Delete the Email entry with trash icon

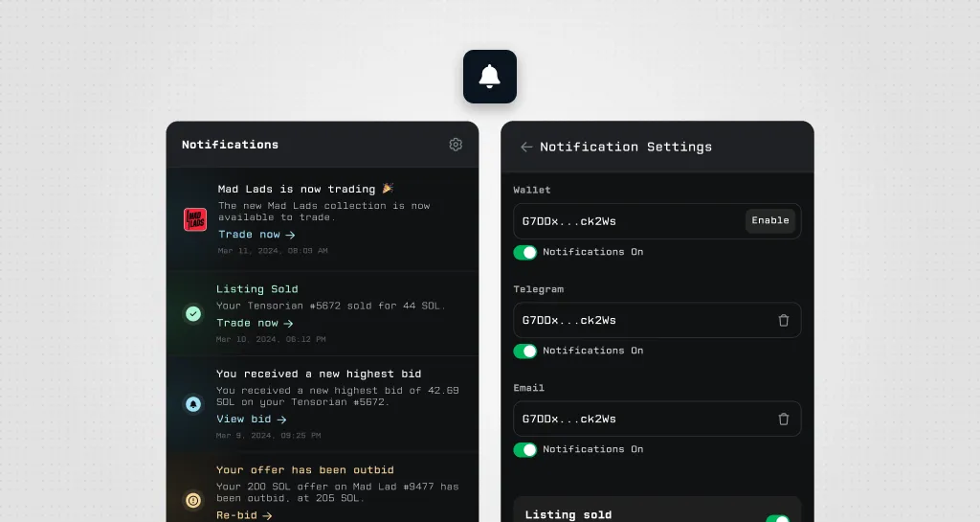click(783, 419)
